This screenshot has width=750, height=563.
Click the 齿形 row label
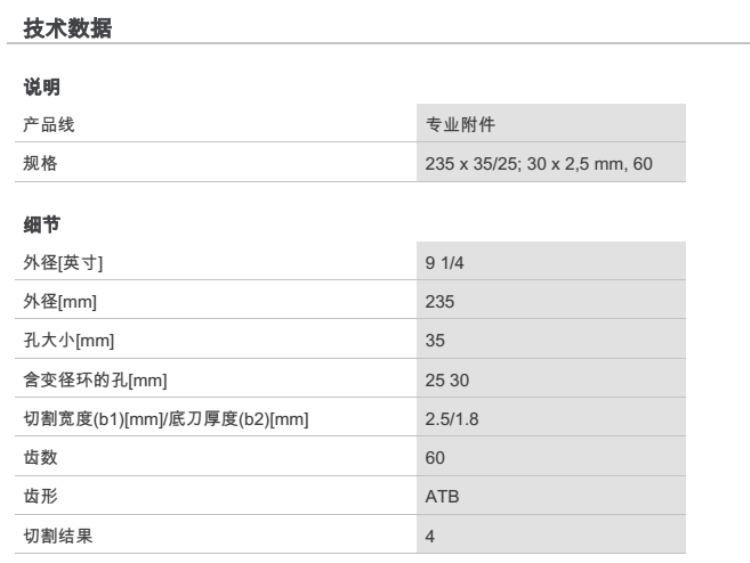click(x=41, y=497)
